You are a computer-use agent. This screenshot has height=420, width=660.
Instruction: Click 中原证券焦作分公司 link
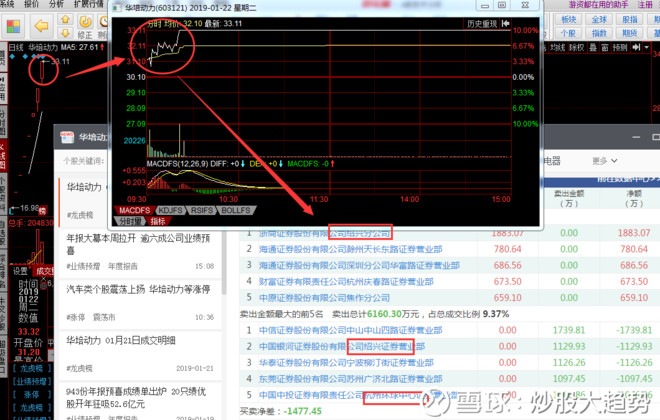tap(324, 298)
